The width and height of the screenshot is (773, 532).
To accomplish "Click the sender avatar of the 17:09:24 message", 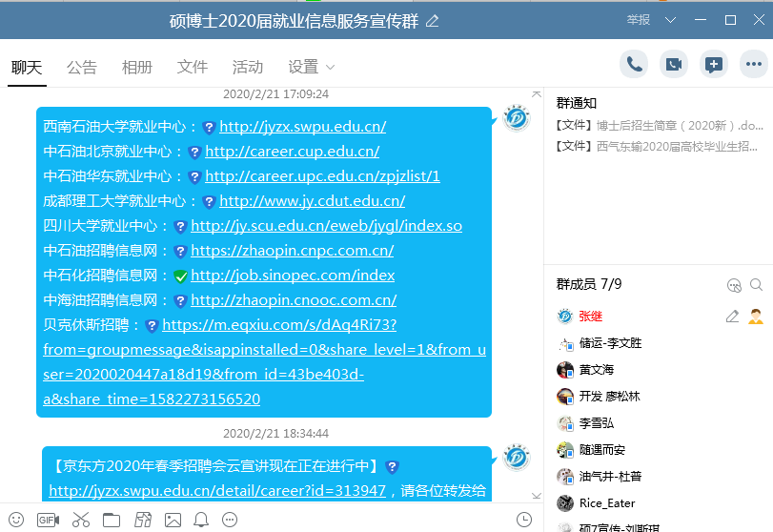I will pyautogui.click(x=517, y=118).
